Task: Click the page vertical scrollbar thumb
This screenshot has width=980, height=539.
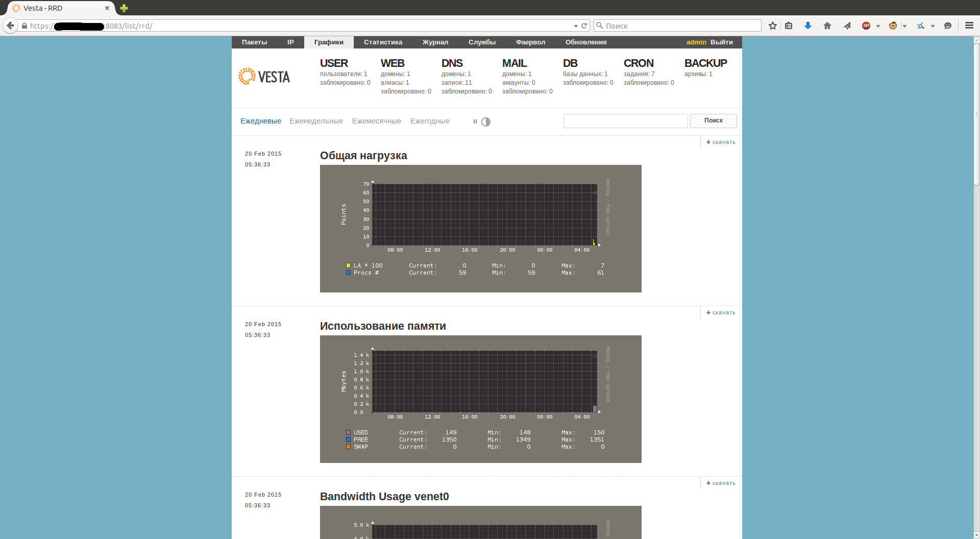Action: tap(976, 115)
